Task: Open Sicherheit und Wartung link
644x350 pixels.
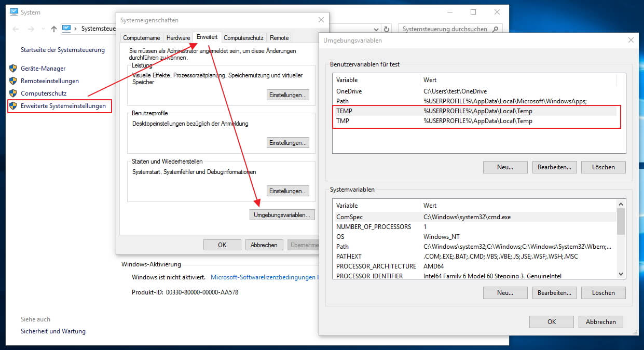Action: coord(53,331)
